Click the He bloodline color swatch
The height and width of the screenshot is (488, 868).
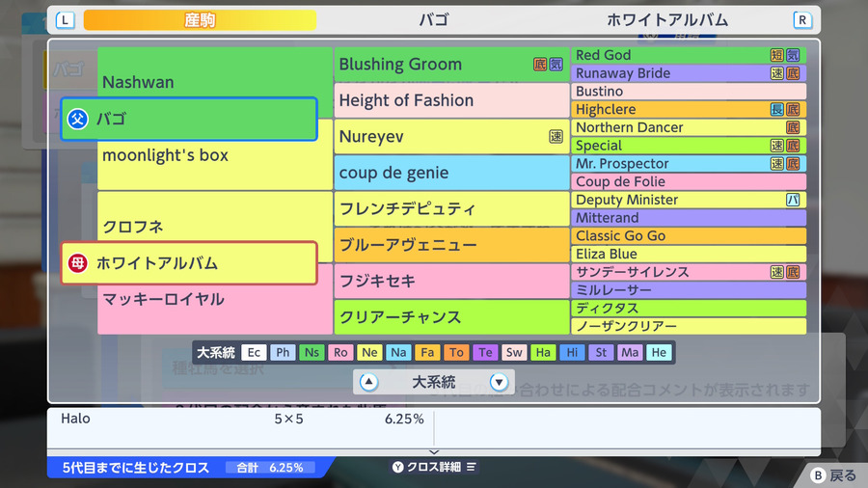coord(659,352)
